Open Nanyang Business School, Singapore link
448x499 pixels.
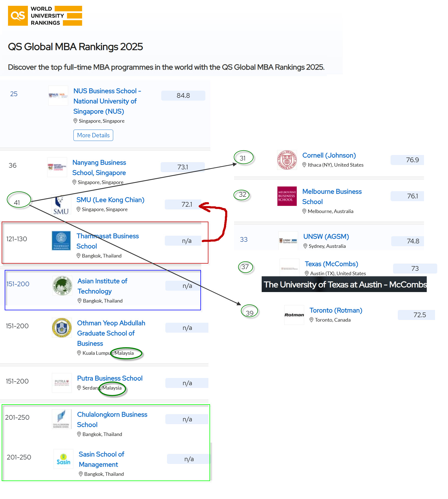99,168
